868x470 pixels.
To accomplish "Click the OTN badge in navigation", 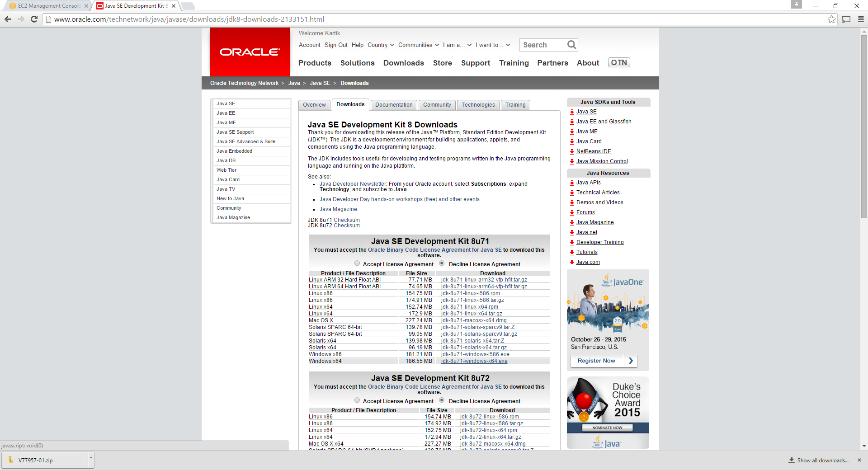I will click(619, 62).
